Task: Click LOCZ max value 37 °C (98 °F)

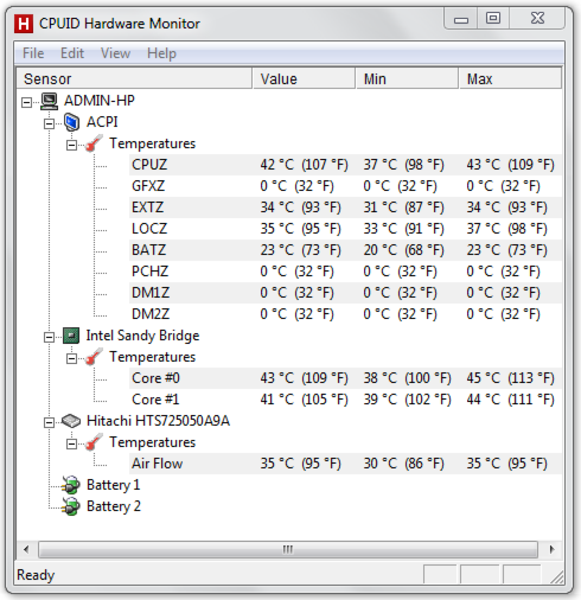Action: (507, 229)
